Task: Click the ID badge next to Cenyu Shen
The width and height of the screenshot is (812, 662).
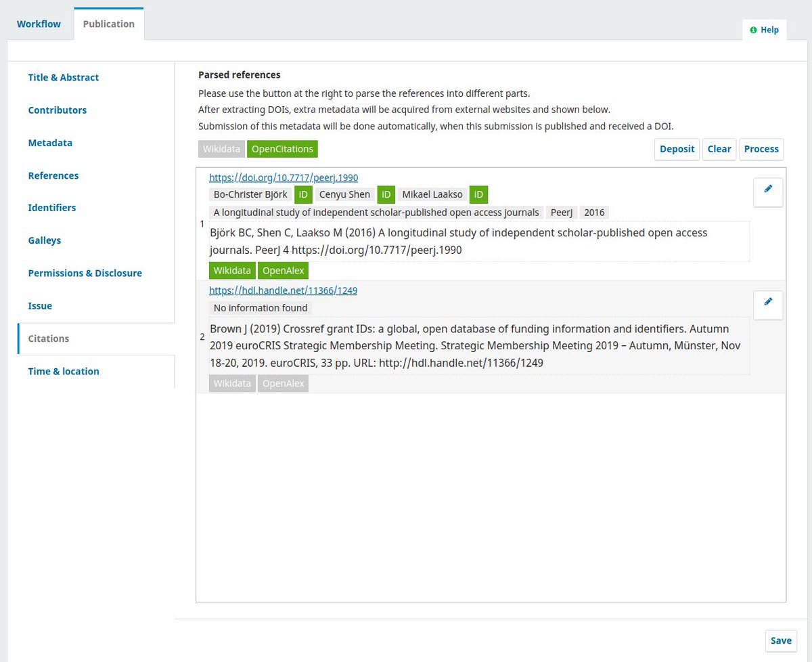Action: pos(386,195)
